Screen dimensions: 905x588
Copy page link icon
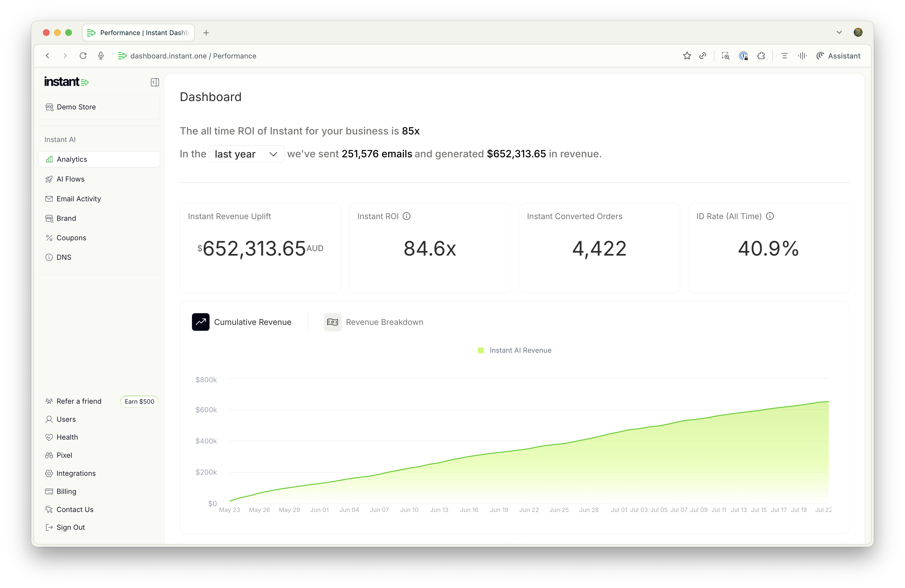[703, 56]
